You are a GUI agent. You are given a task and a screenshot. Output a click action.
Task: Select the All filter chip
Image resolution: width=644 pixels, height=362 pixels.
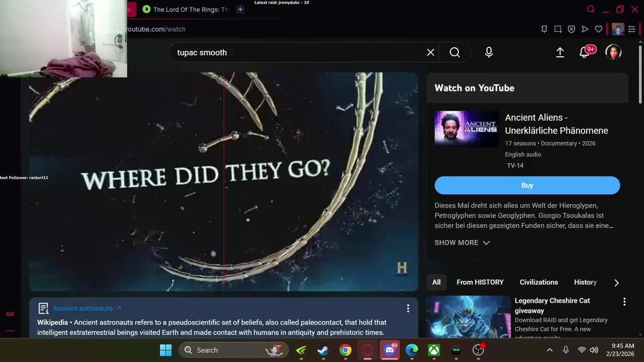point(436,282)
